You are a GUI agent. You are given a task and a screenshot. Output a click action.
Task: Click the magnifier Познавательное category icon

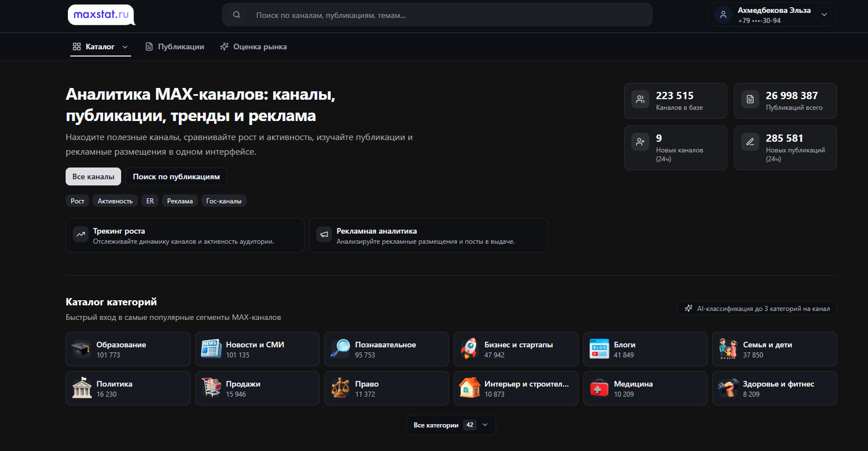pos(340,349)
